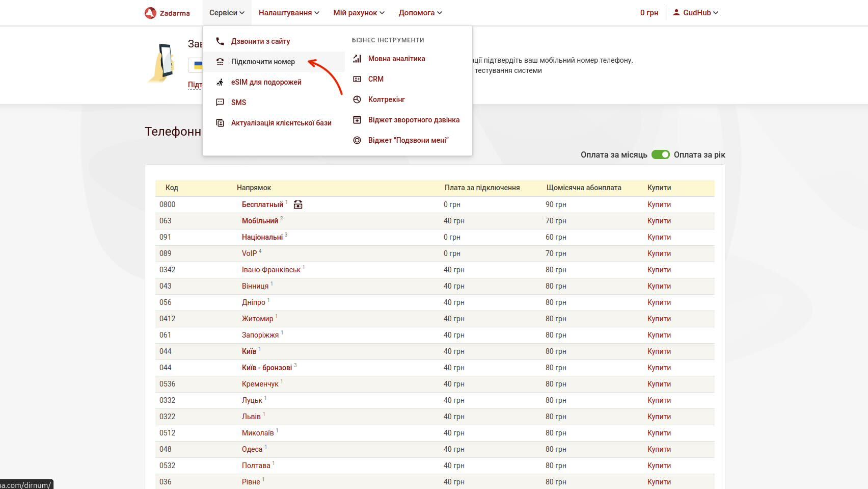
Task: Open CRM from business tools
Action: click(376, 79)
